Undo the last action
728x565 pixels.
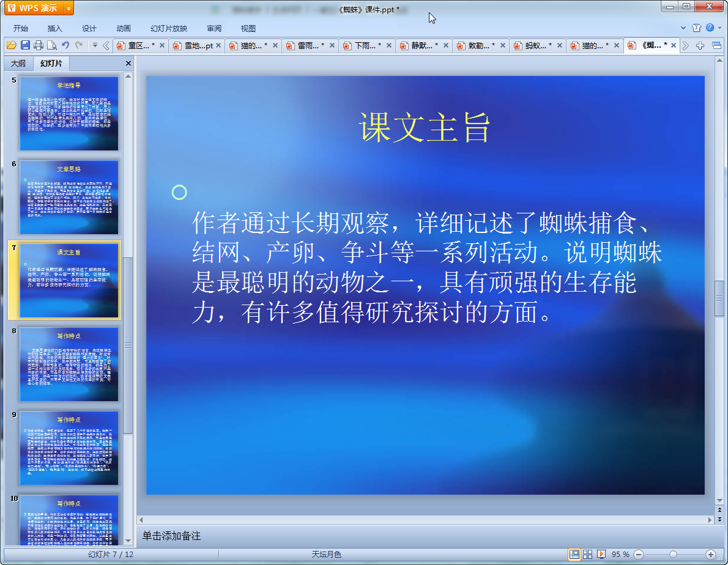(65, 45)
